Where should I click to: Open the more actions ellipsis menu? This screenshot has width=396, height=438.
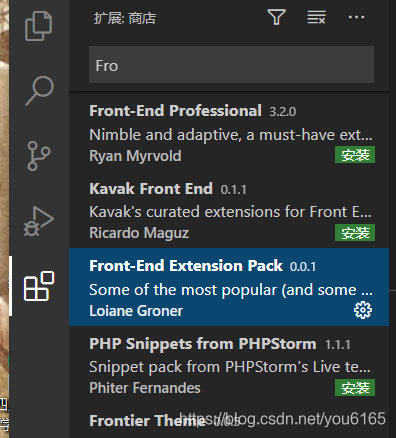point(356,17)
